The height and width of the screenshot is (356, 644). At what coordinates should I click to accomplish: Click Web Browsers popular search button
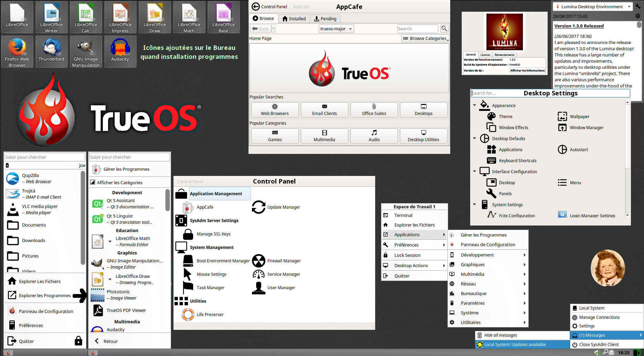275,110
